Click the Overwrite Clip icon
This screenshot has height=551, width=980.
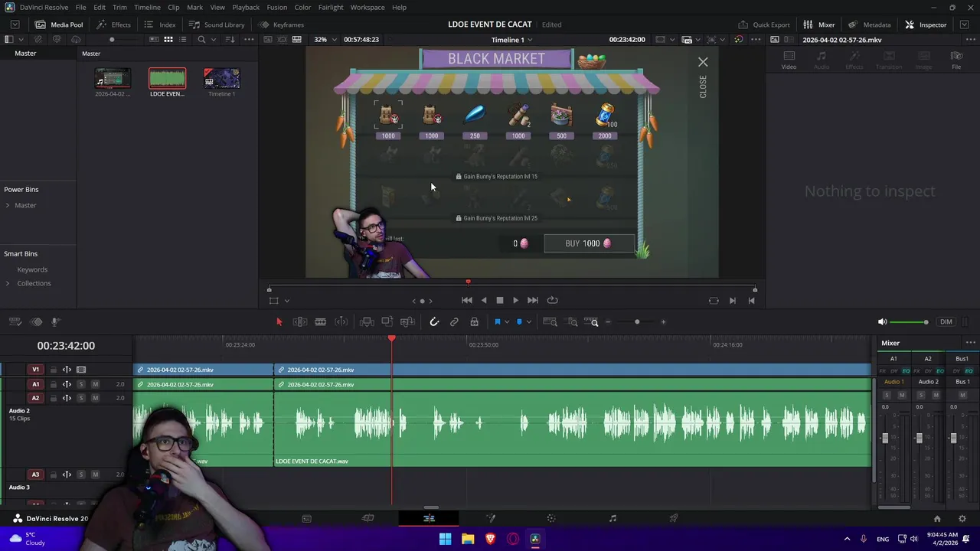(387, 322)
